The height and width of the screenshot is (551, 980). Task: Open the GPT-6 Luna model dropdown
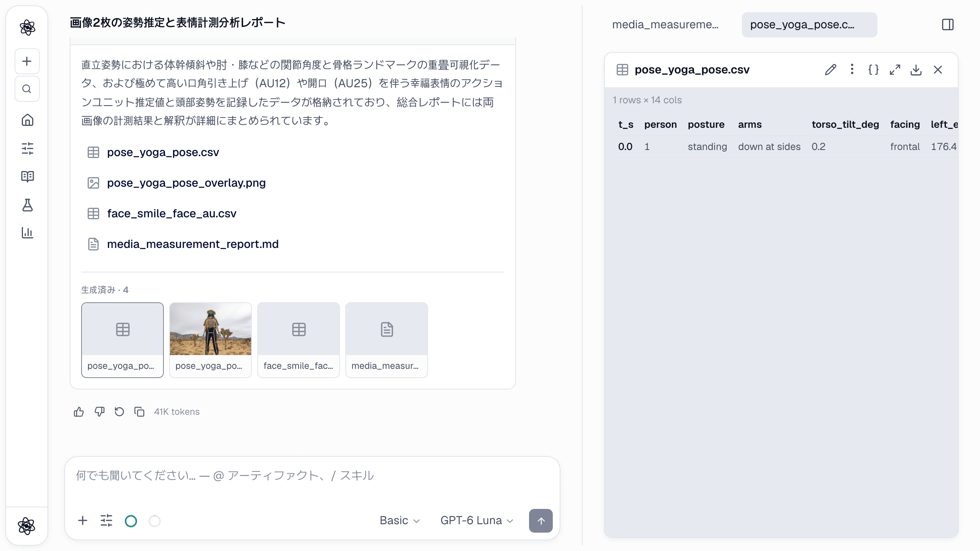click(477, 521)
